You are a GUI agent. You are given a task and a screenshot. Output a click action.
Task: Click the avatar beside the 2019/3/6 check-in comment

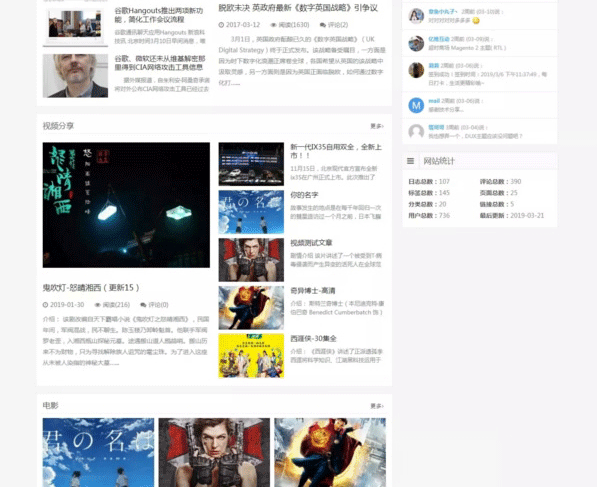pos(416,70)
